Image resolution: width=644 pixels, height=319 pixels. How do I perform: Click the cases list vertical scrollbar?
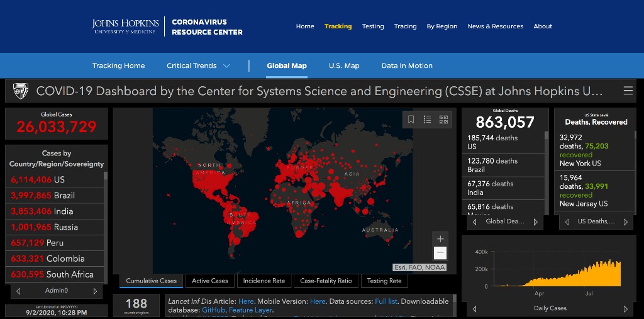106,227
